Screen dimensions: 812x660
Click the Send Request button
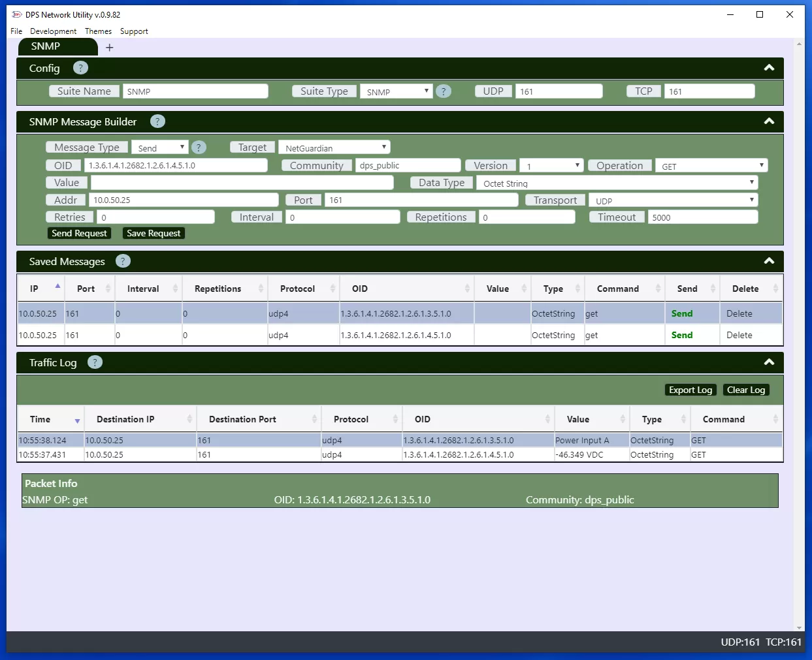(79, 232)
